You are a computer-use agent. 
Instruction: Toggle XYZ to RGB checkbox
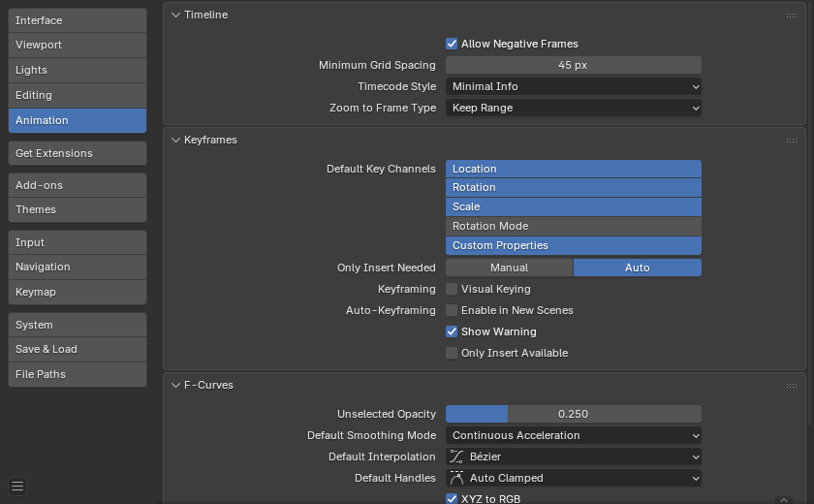coord(452,499)
